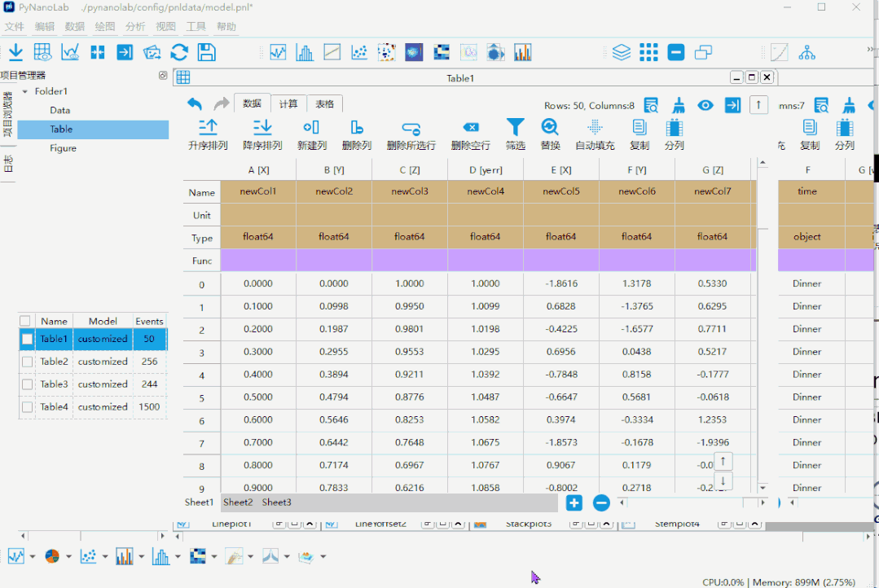879x588 pixels.
Task: Open the 文件 menu
Action: 14,26
